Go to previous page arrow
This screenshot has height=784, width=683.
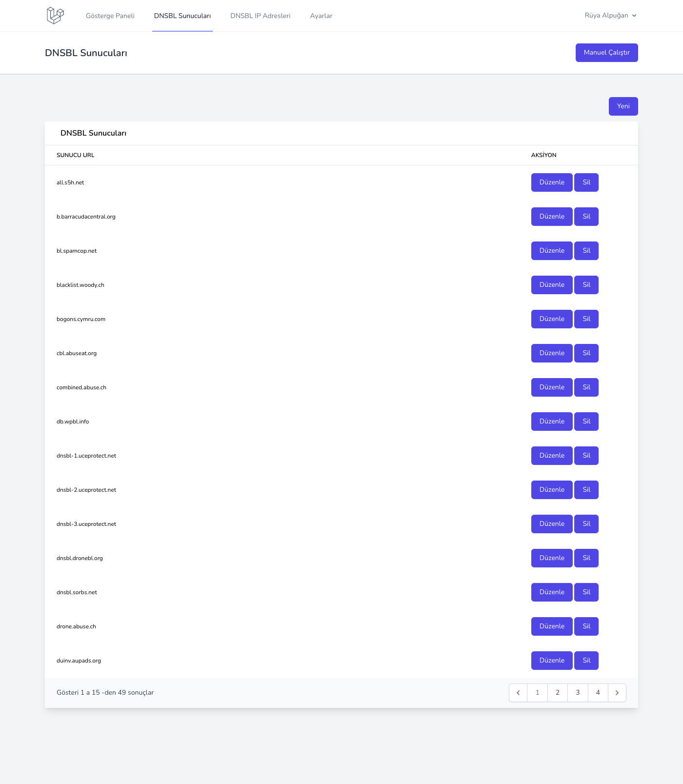click(518, 693)
